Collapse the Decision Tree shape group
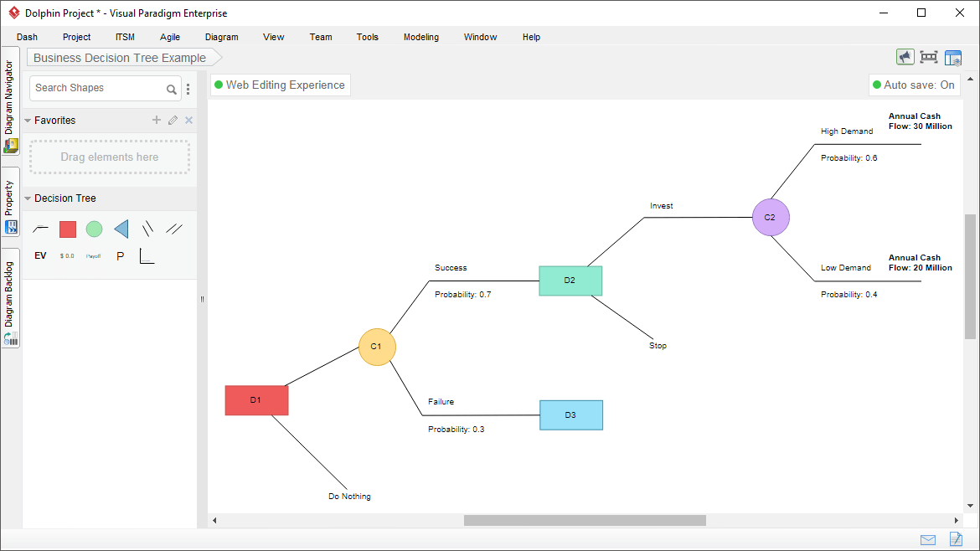 (x=28, y=198)
